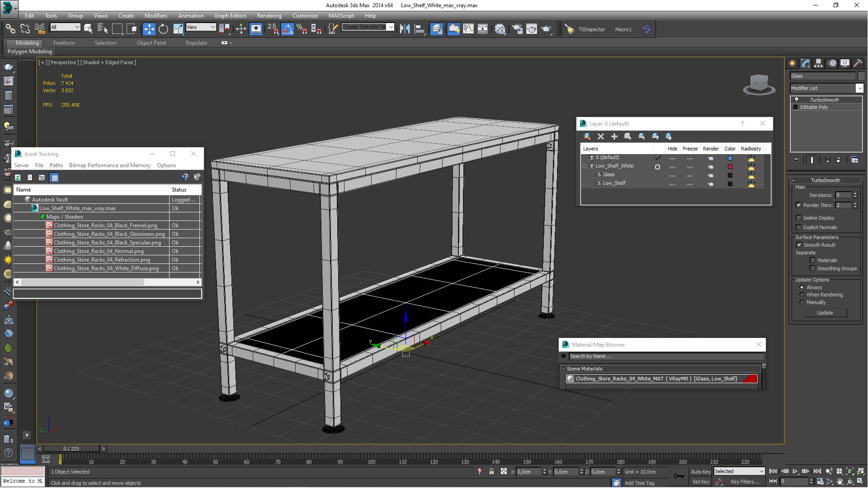The height and width of the screenshot is (488, 868).
Task: Check Separate by Smoothing Groups option
Action: (812, 268)
